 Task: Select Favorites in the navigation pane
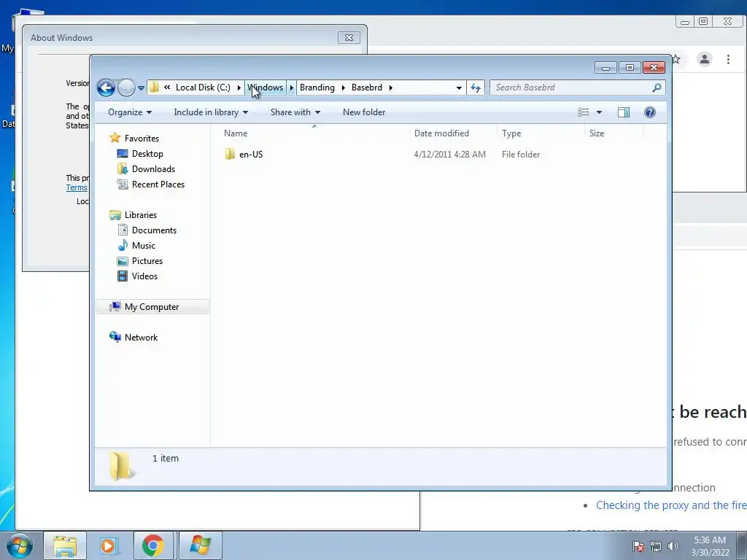(142, 139)
